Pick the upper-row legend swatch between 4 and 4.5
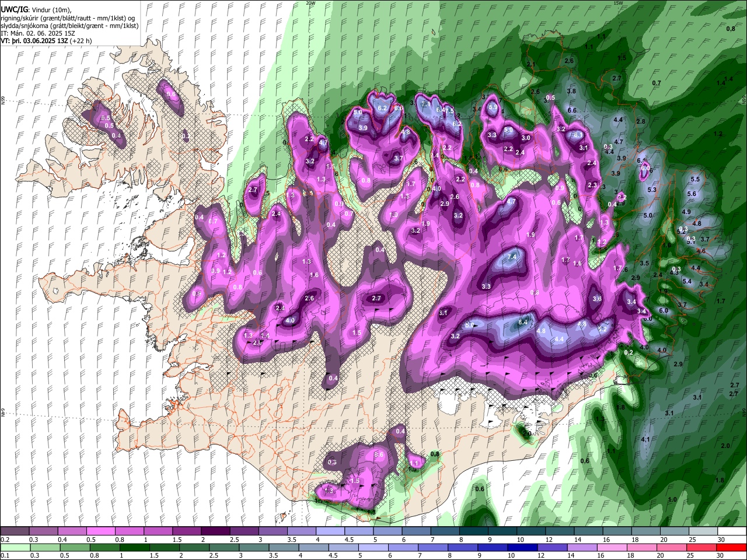The image size is (747, 560). (x=330, y=531)
